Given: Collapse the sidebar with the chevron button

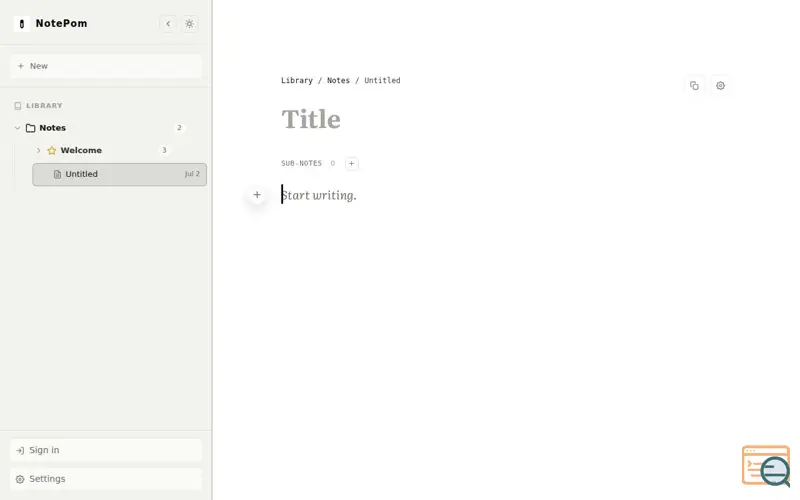Looking at the screenshot, I should coord(168,23).
